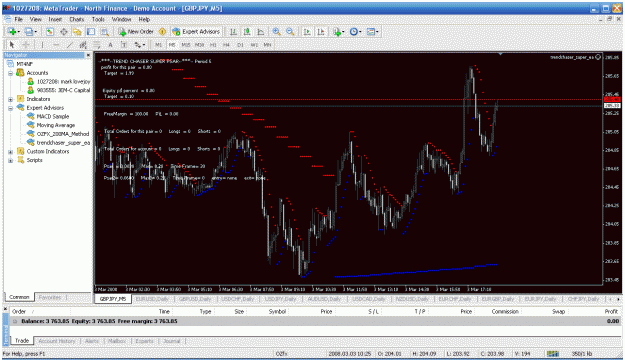Sort orders by Symbol column header
The image size is (625, 360).
coord(277,312)
